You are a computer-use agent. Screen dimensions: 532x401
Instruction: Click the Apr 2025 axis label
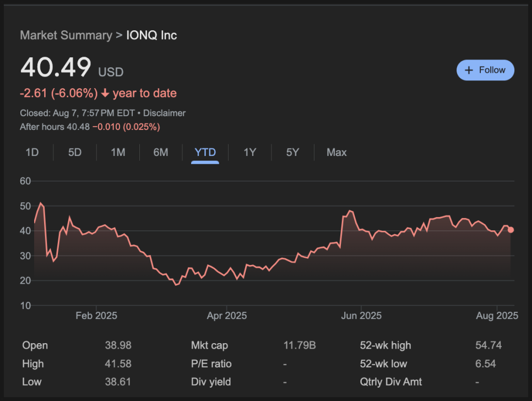tap(227, 316)
